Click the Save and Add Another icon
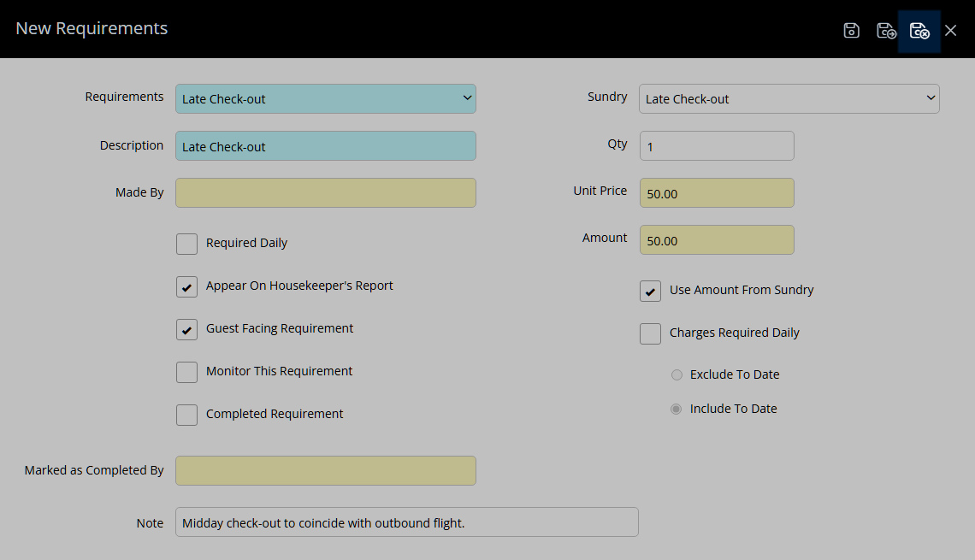 click(x=886, y=31)
